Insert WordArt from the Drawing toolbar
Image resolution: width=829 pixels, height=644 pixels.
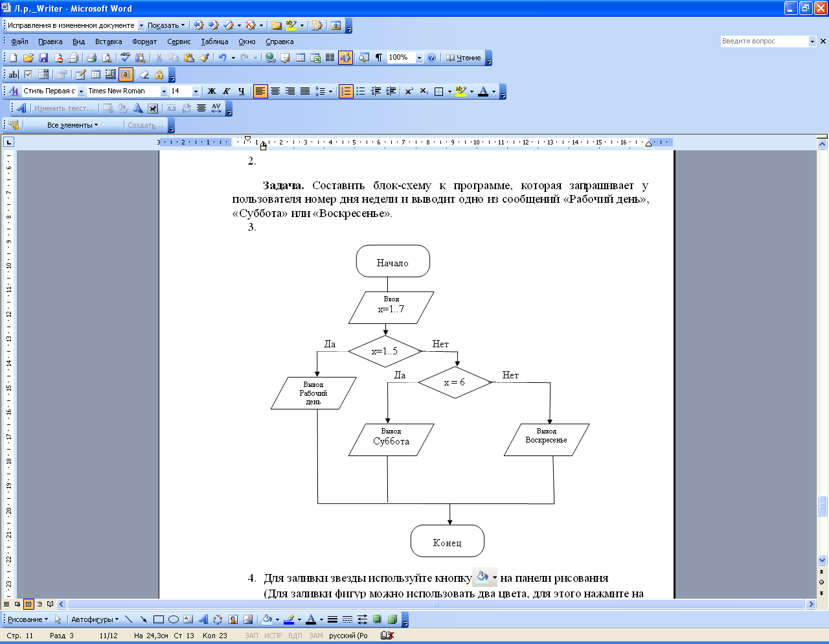point(203,619)
